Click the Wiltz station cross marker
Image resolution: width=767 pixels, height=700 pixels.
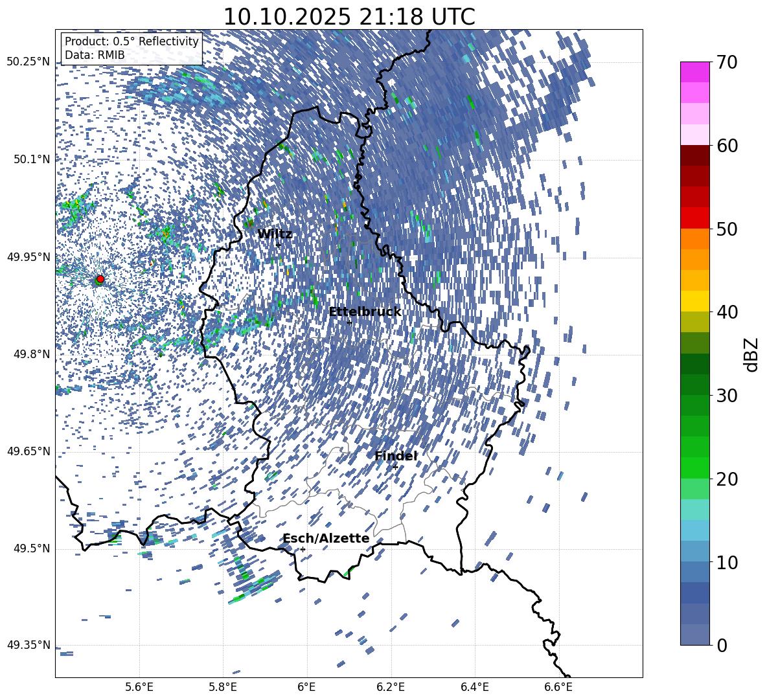[x=279, y=245]
